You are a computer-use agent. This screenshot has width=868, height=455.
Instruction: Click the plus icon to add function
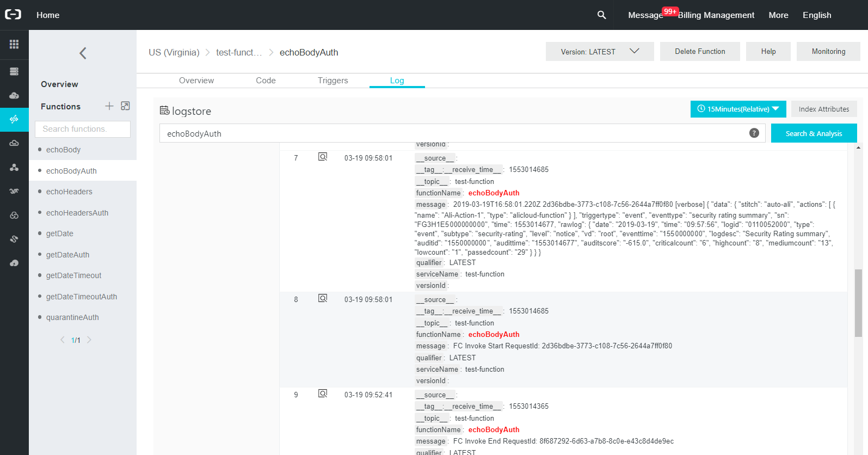109,106
